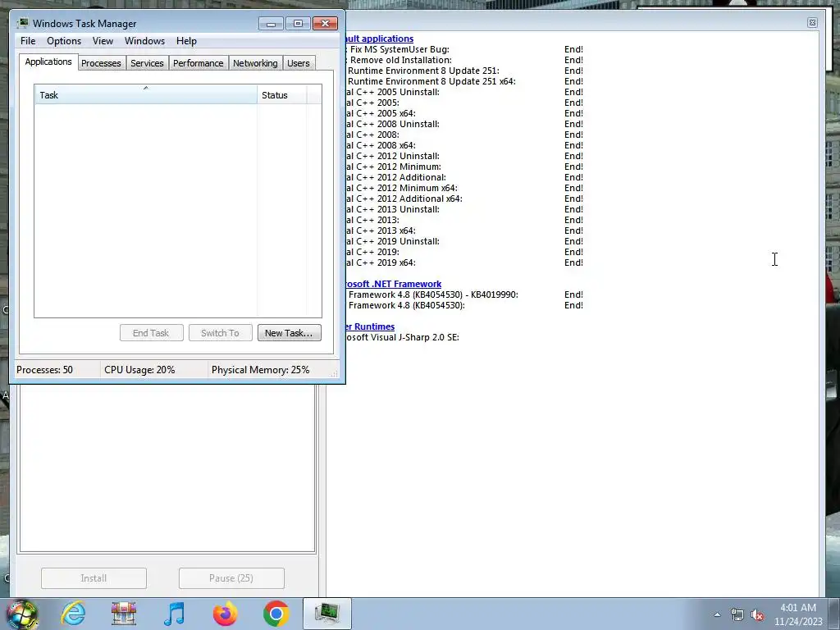Open the Help menu
The image size is (840, 630).
(x=186, y=41)
